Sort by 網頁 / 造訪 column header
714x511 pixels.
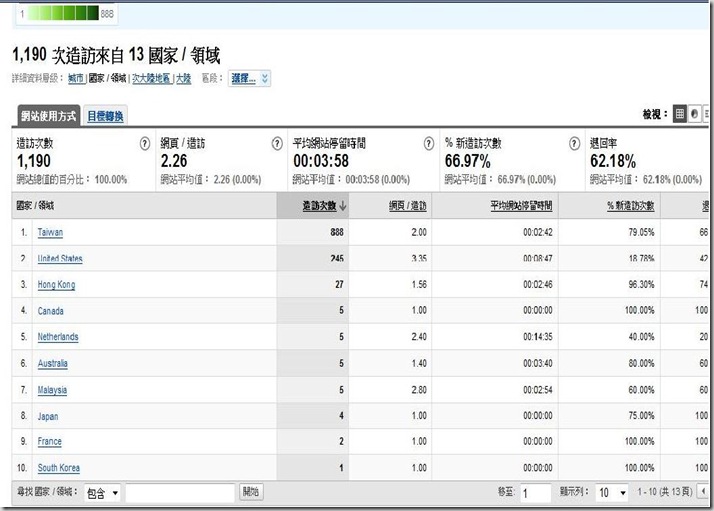[408, 206]
